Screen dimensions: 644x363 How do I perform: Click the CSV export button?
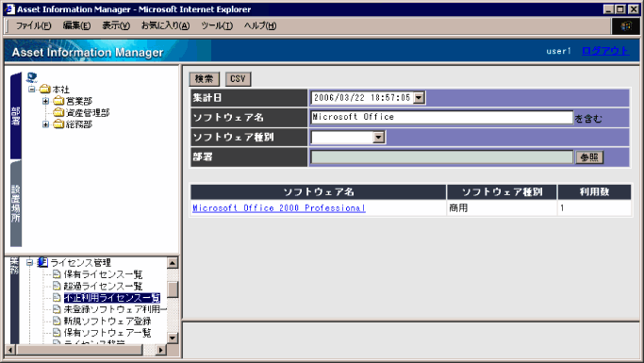[238, 79]
